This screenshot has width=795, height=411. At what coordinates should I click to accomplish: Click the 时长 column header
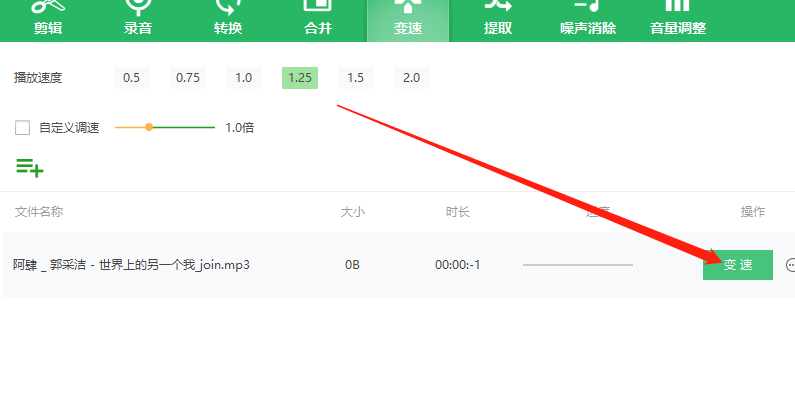point(457,211)
